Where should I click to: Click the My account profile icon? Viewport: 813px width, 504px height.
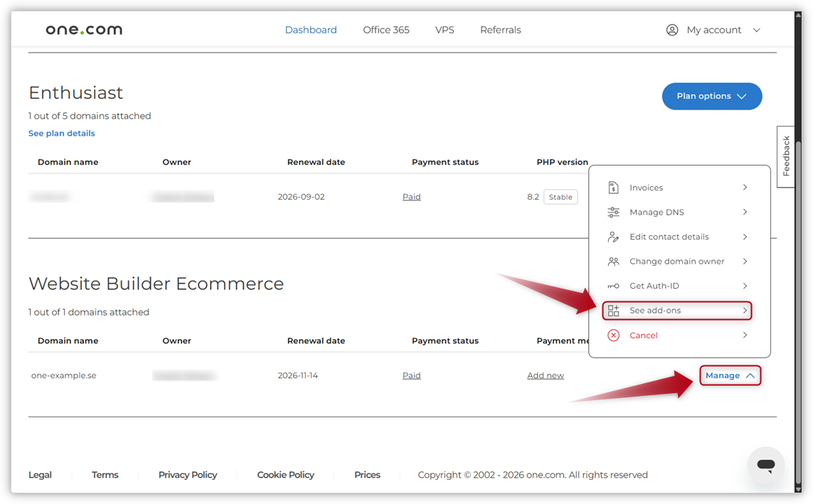672,30
